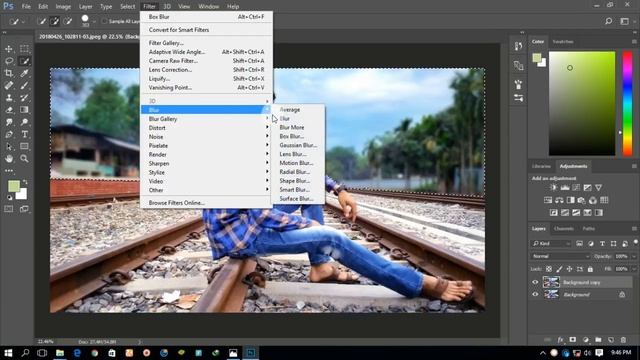Open the Adjustments panel options menu

[x=634, y=166]
